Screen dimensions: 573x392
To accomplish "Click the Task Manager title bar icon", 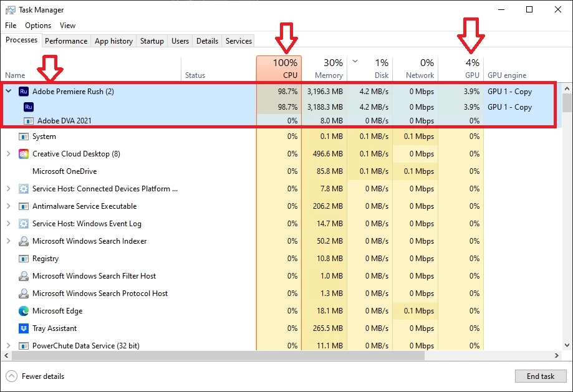I will 10,10.
